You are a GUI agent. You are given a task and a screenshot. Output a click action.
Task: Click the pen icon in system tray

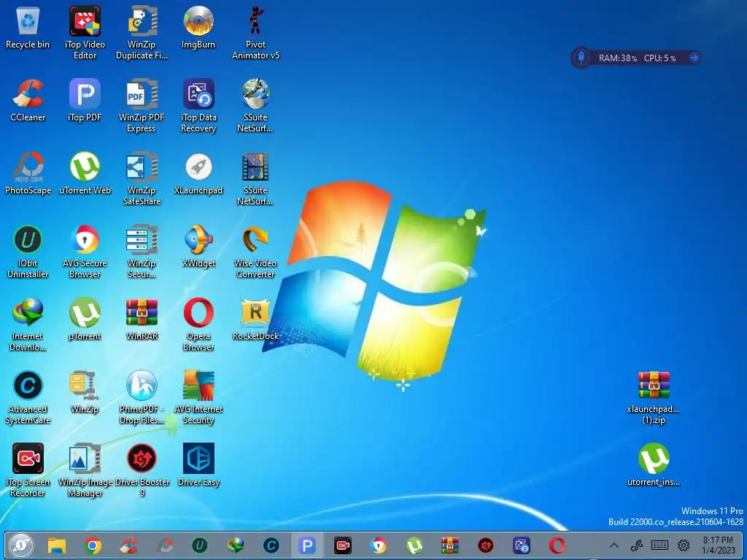[x=636, y=545]
